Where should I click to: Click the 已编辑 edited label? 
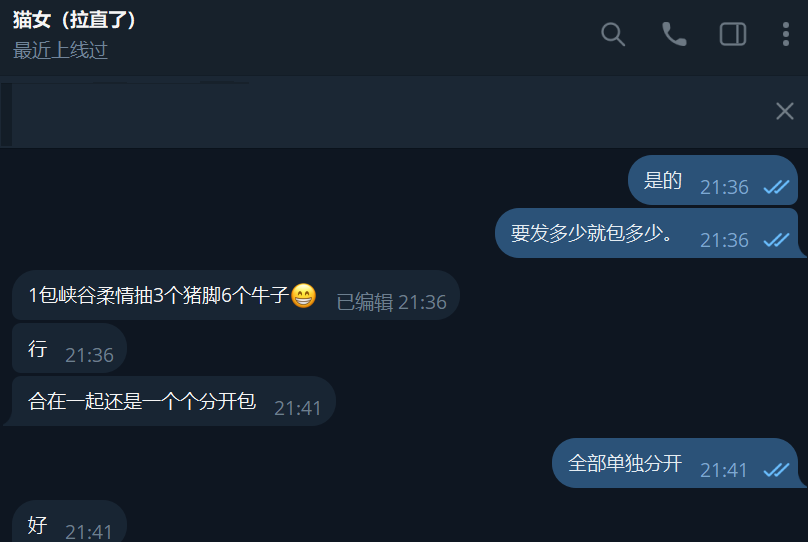point(364,302)
